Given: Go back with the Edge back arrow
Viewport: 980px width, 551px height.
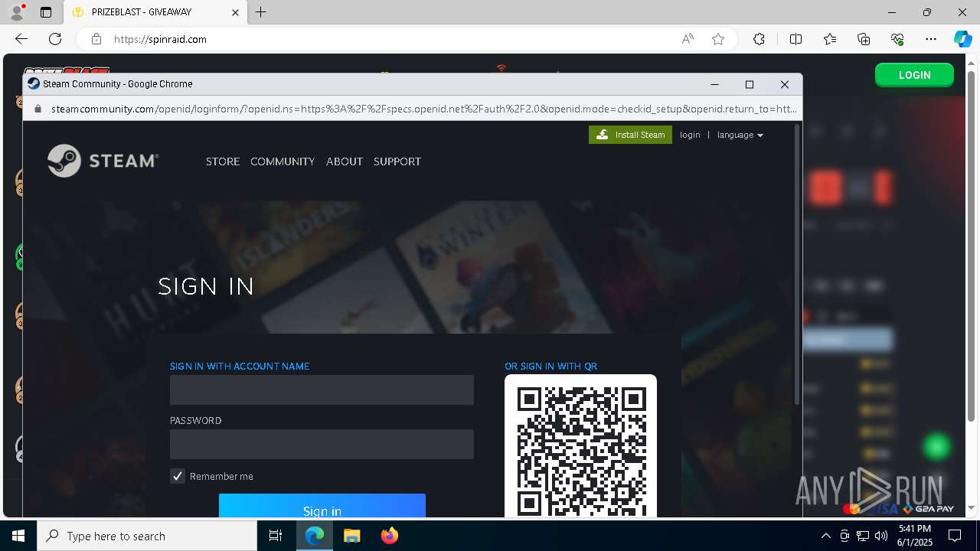Looking at the screenshot, I should tap(21, 39).
